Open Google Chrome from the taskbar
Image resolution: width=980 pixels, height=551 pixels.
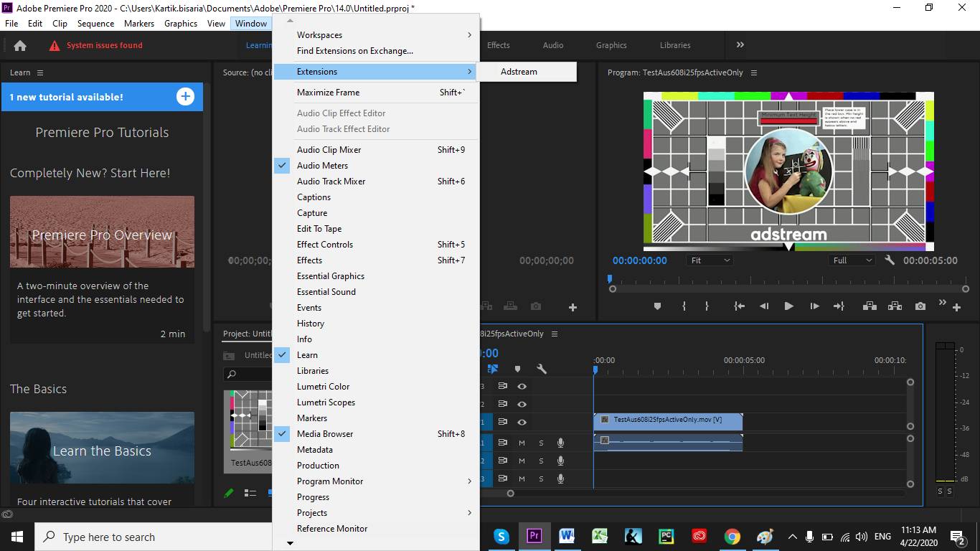point(732,537)
